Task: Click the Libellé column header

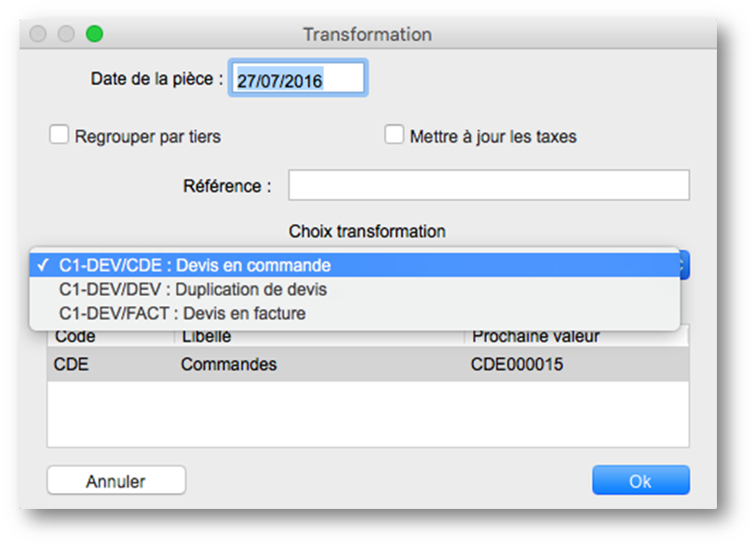Action: point(206,337)
